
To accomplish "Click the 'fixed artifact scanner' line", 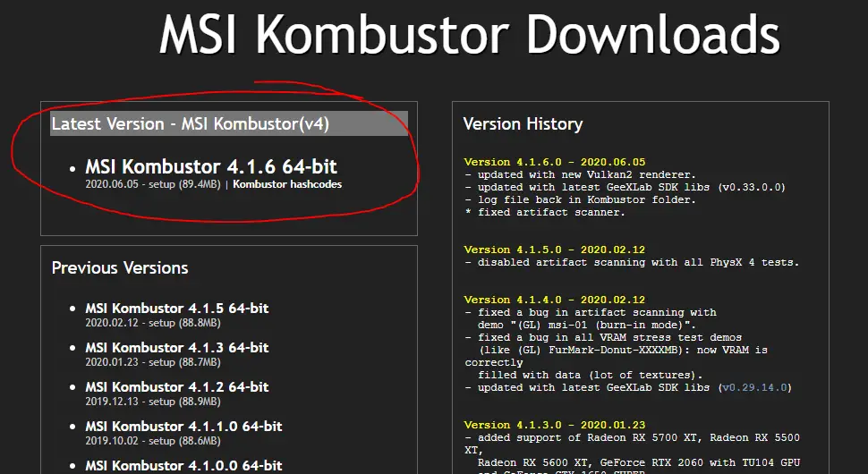I will pos(545,212).
